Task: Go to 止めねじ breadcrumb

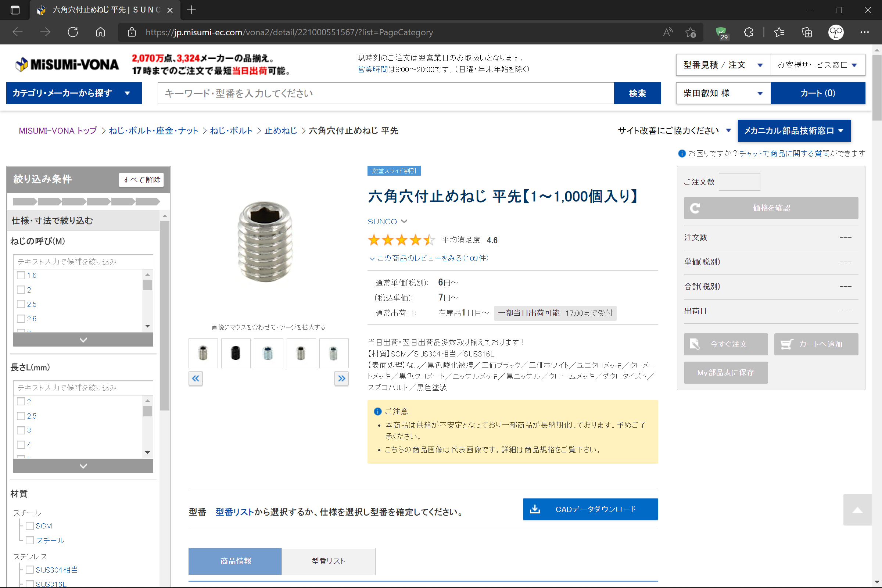Action: coord(280,130)
